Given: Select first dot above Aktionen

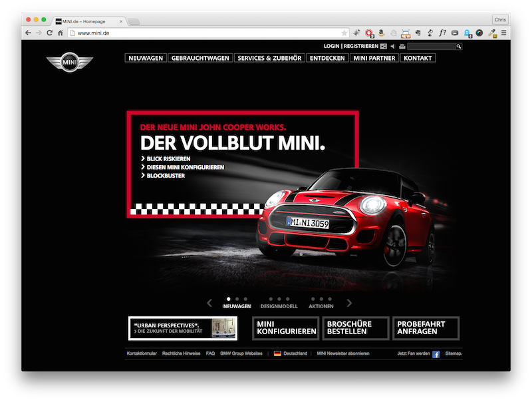Looking at the screenshot, I should pos(313,299).
